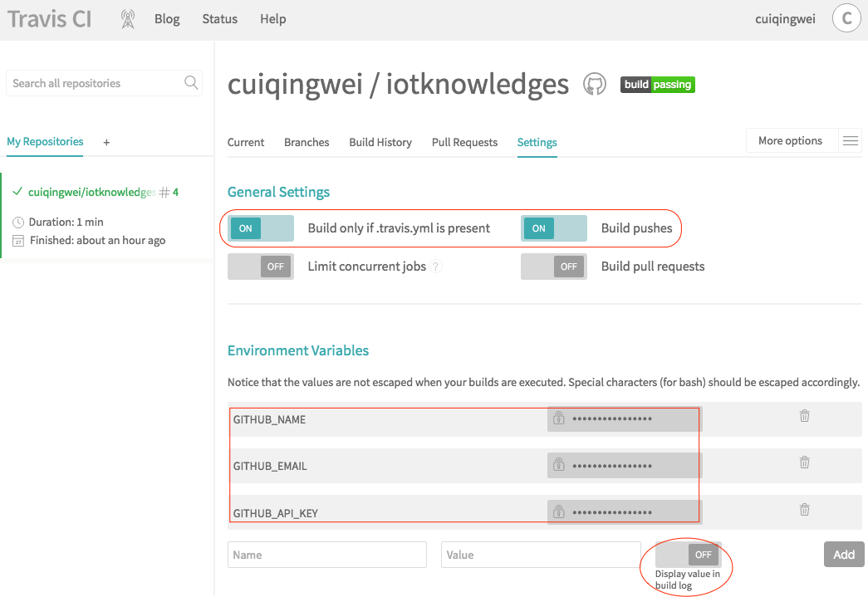Toggle Build only if .travis.yml is present

[x=261, y=228]
